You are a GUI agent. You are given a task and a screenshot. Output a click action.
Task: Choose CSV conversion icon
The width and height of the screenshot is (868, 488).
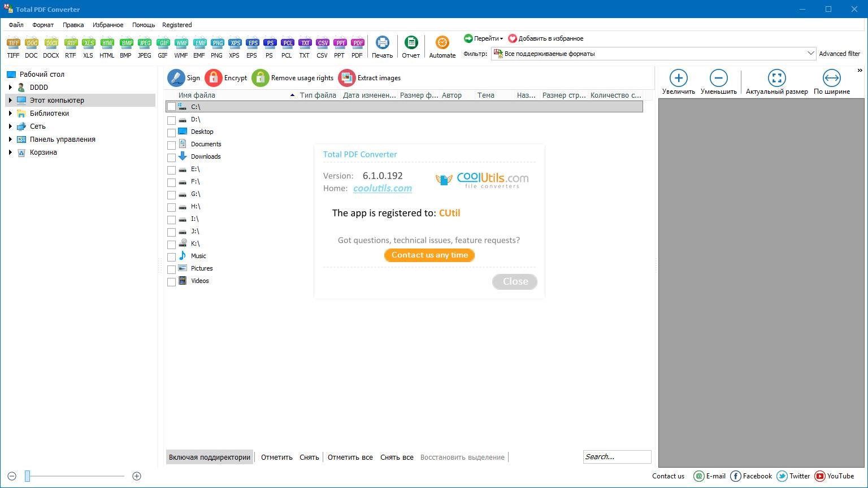[x=322, y=47]
